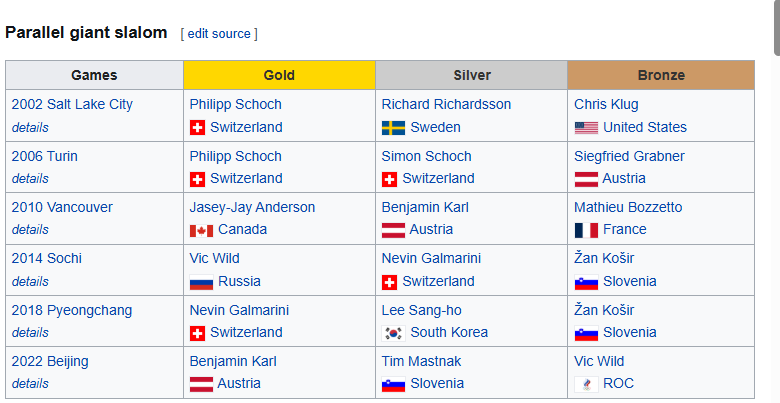The width and height of the screenshot is (780, 403).
Task: Click the Gold column header
Action: coord(279,75)
